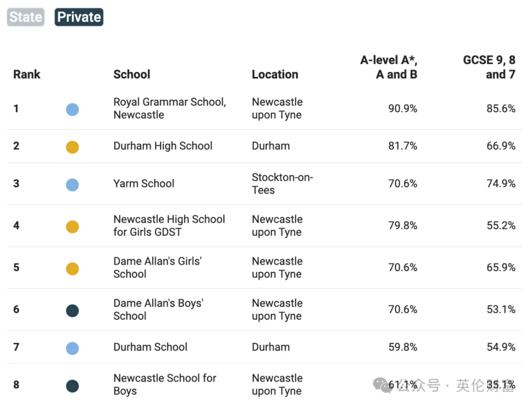Screen dimensions: 532x407
Task: Click the Location column header
Action: pos(275,74)
